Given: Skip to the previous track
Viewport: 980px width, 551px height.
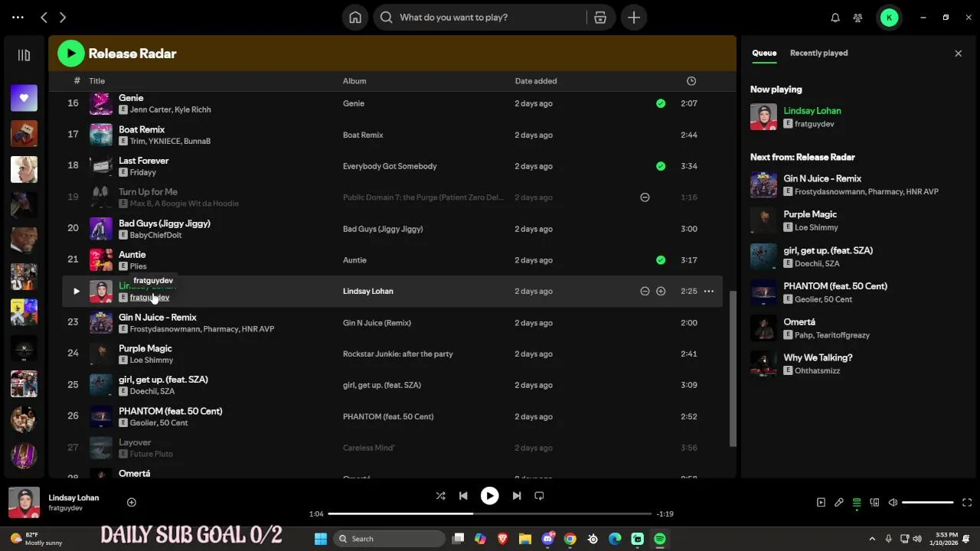Looking at the screenshot, I should [x=463, y=496].
